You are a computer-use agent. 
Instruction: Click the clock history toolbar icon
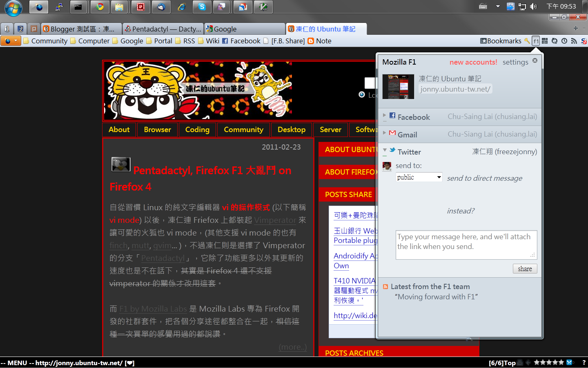point(564,41)
